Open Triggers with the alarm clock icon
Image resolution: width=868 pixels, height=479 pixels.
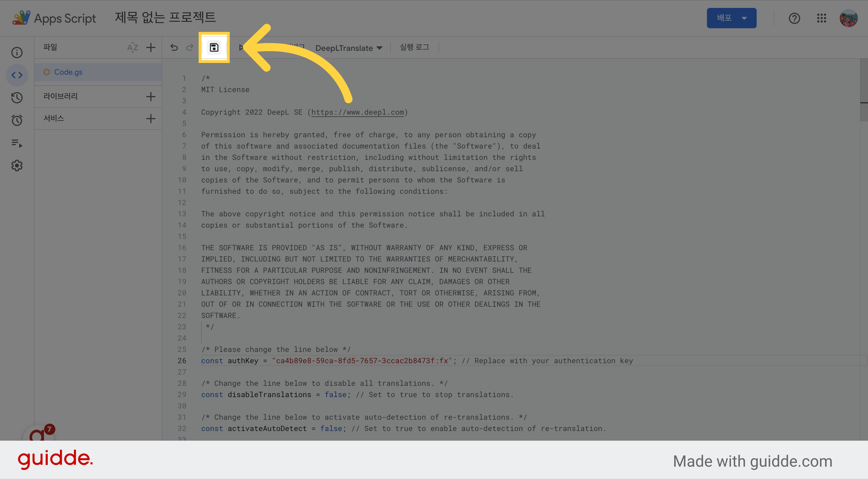tap(17, 120)
